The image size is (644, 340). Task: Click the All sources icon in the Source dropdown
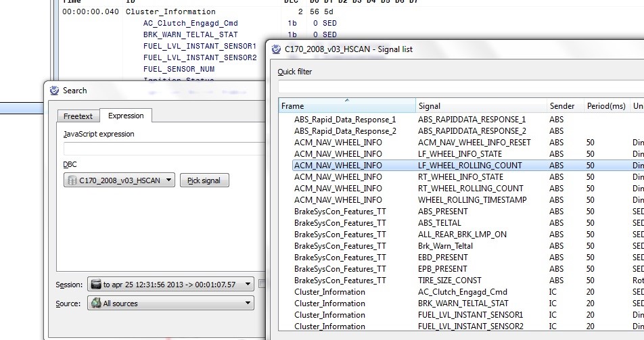pos(96,303)
